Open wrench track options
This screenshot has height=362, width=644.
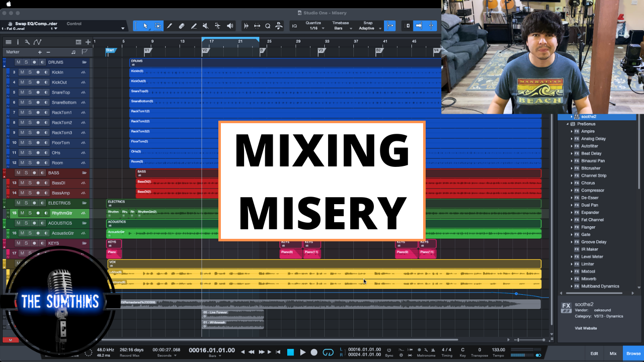[x=27, y=42]
